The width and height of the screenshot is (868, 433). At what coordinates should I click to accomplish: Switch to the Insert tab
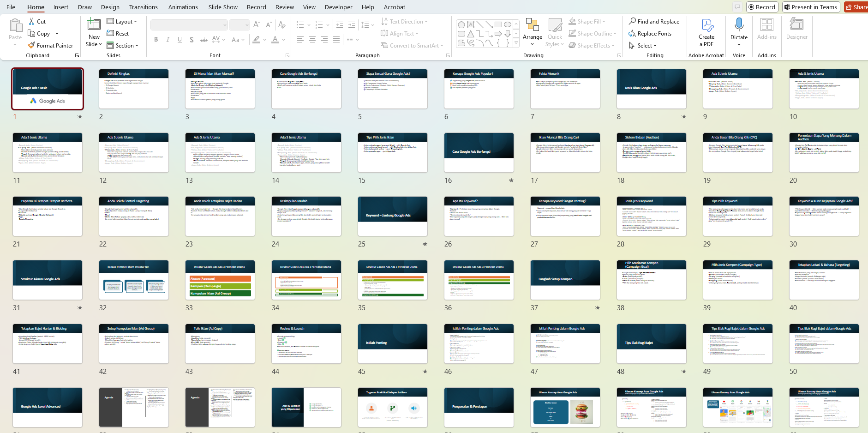pos(61,7)
